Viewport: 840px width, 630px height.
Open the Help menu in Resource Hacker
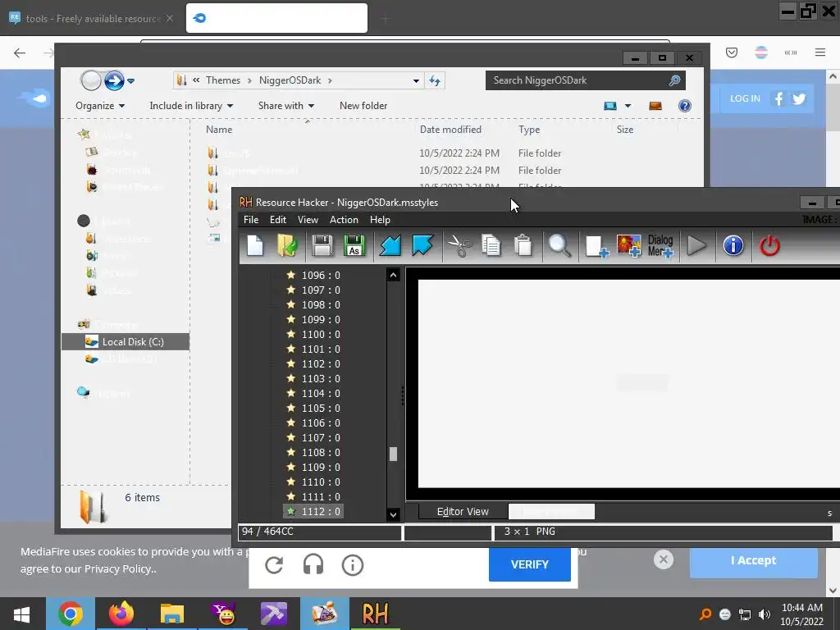[380, 220]
